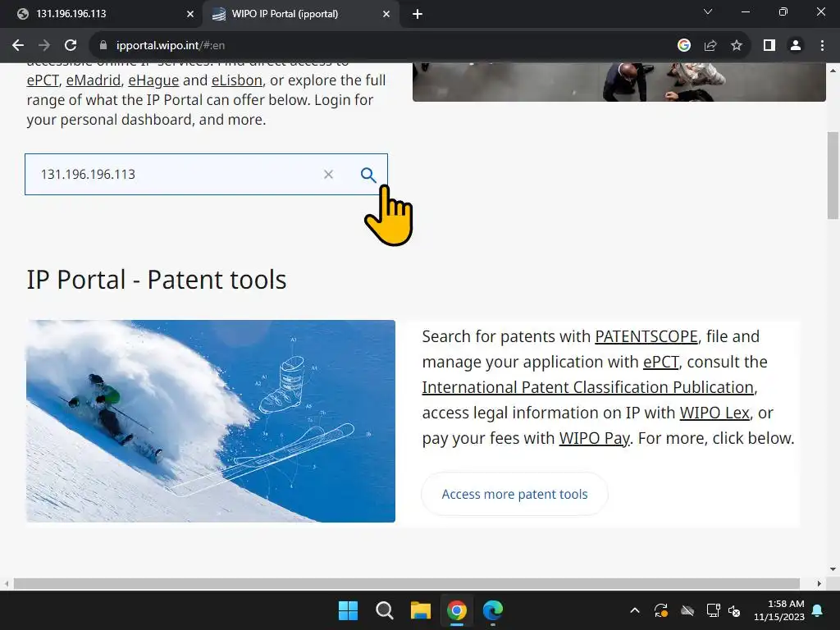Click the vertical scrollbar thumb
Screen dimensions: 840x630
point(833,176)
